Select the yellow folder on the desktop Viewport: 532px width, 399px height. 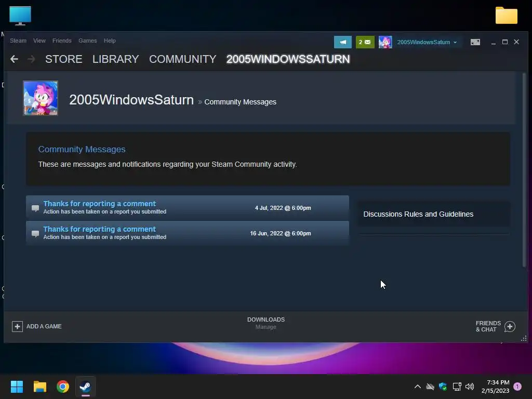point(506,15)
